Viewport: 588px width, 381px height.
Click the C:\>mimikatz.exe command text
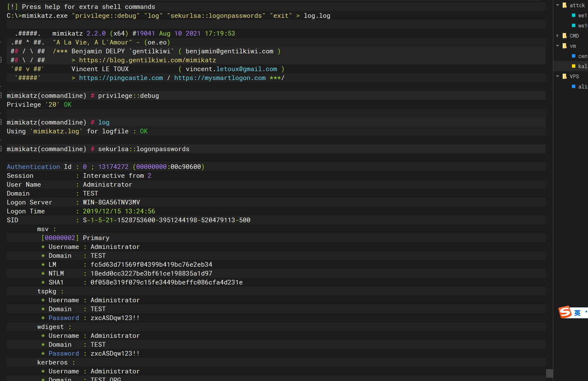[37, 16]
